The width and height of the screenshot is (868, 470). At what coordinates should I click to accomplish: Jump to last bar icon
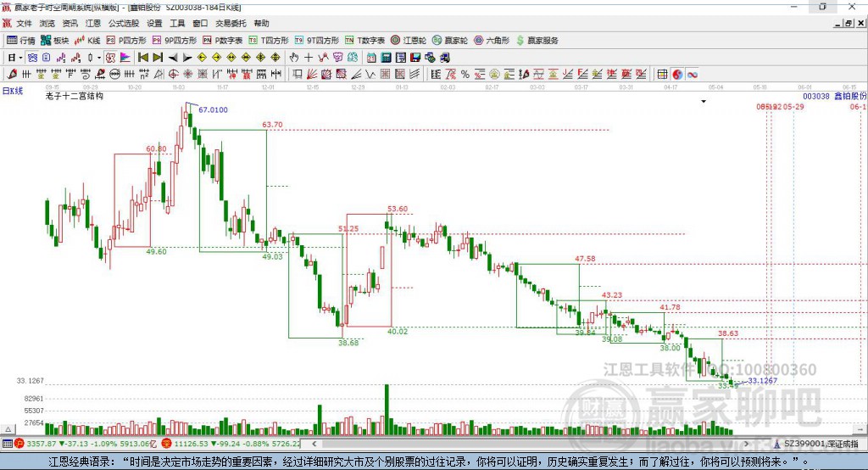point(158,58)
